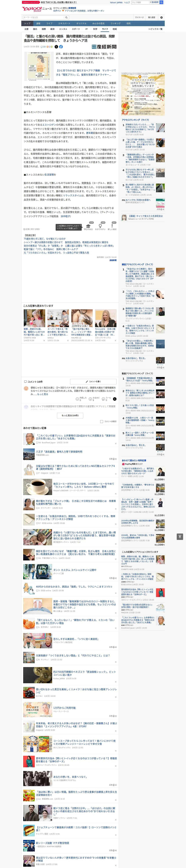Open the comment bubble header icon
Viewport: 186px width, 868px height.
click(25, 382)
